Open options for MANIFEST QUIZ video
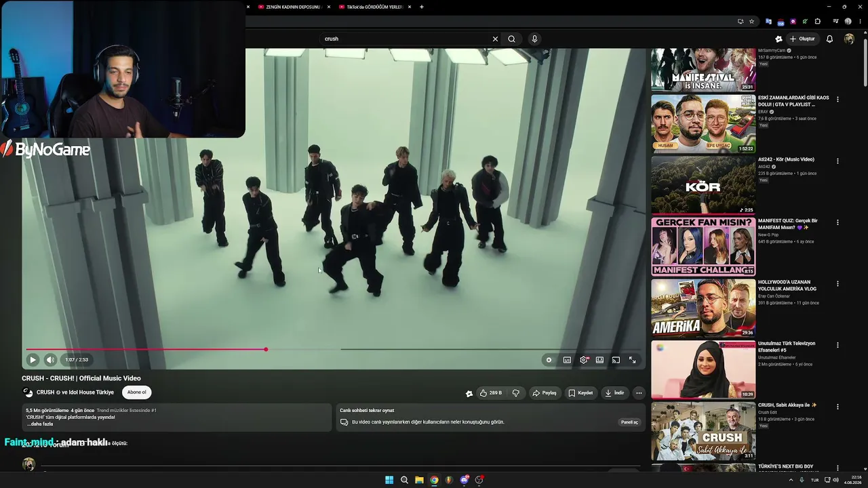The height and width of the screenshot is (488, 868). [x=837, y=222]
